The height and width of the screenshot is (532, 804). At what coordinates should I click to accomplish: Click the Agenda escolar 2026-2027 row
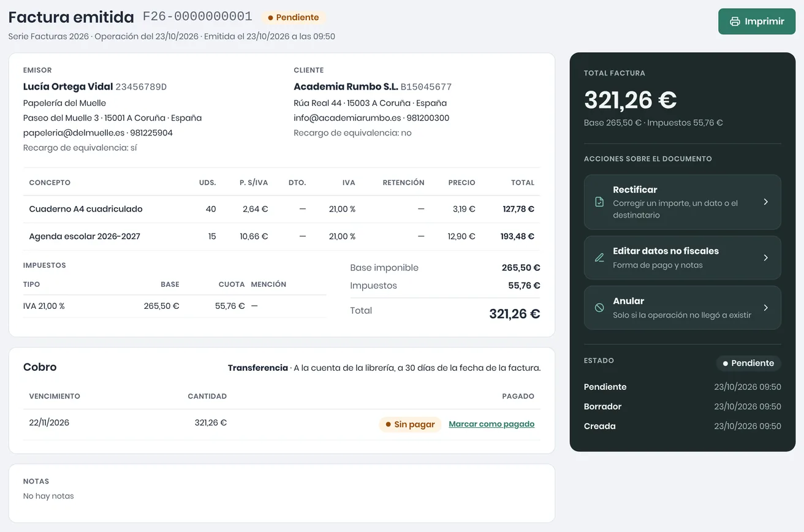tap(282, 237)
